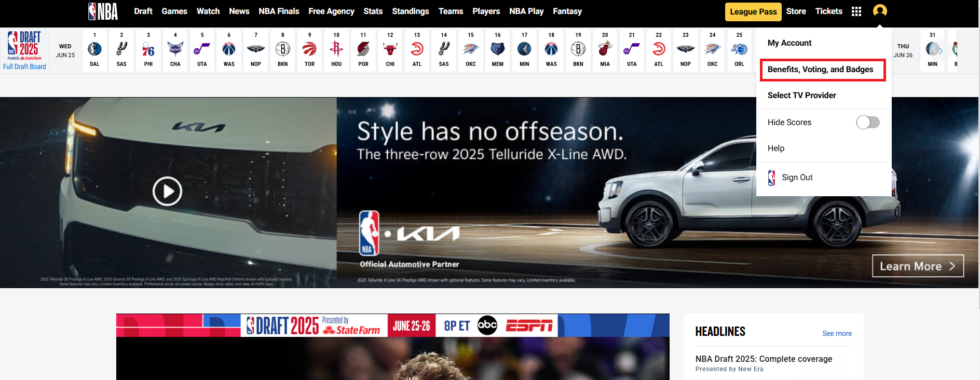This screenshot has width=980, height=380.
Task: Click the NBA logo in the header
Action: pos(103,11)
